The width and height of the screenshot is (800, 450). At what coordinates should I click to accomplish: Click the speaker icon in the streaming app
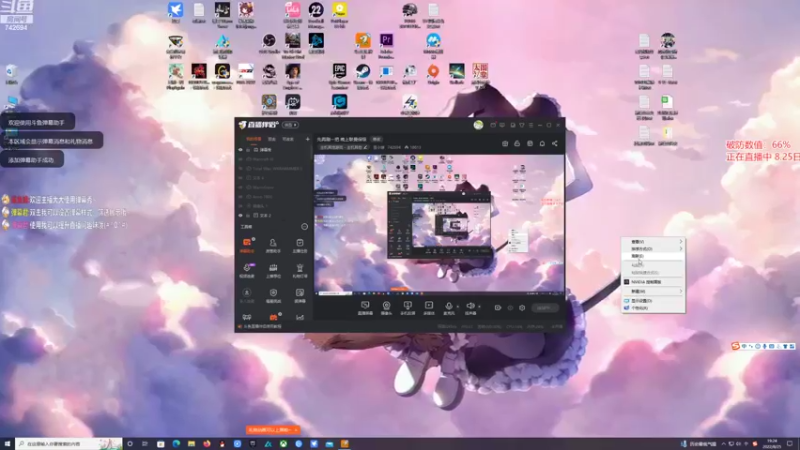pos(470,306)
